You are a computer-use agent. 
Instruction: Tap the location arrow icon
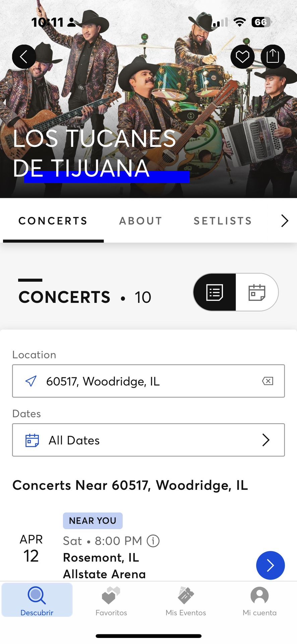(31, 381)
